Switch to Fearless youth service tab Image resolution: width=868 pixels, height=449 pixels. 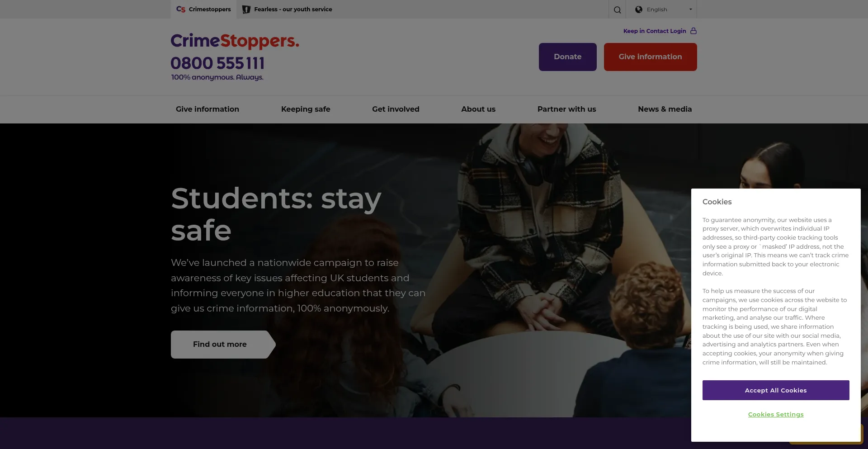[x=287, y=9]
